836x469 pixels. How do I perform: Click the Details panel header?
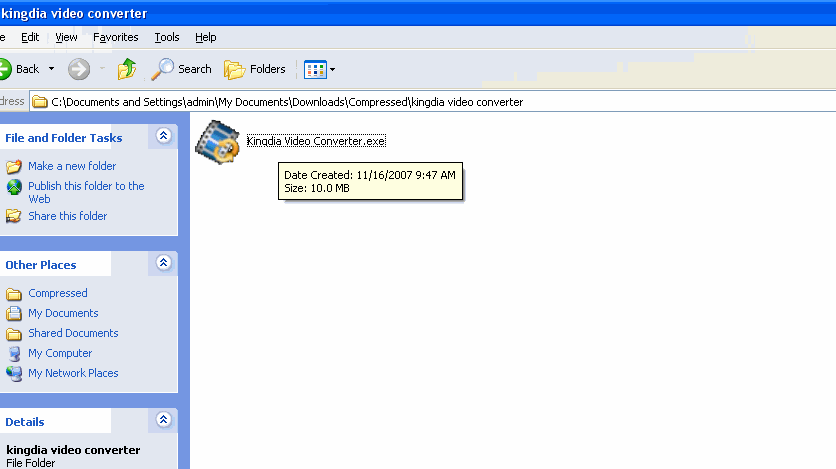point(25,422)
